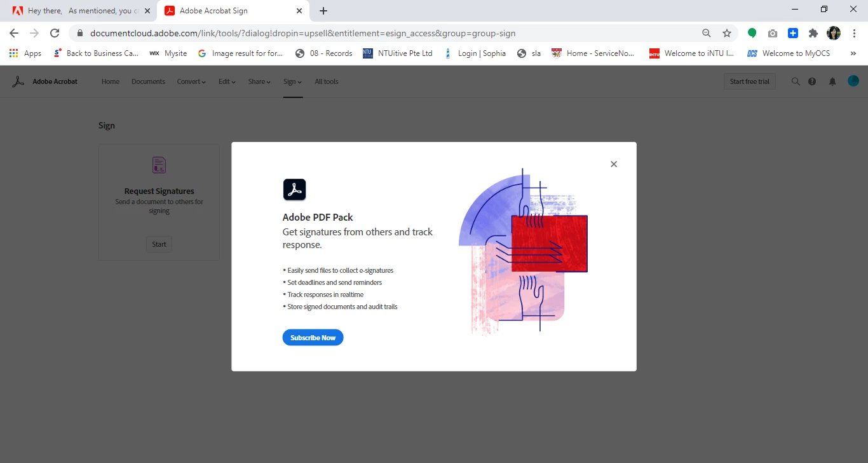Open a new browser tab

pos(323,11)
